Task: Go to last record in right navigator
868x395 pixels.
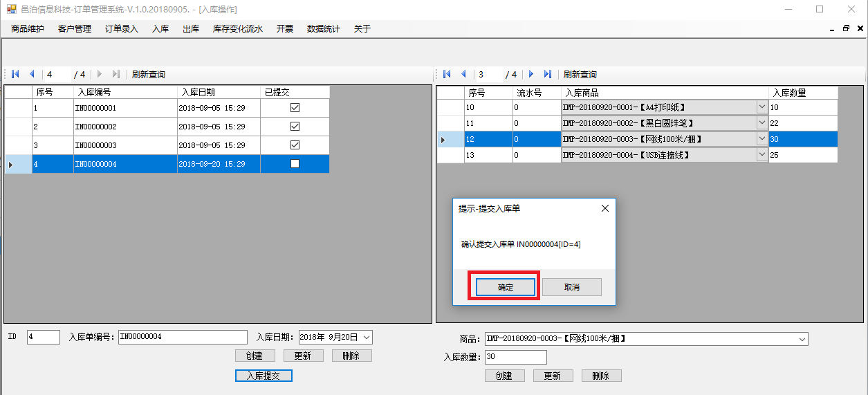Action: (548, 74)
